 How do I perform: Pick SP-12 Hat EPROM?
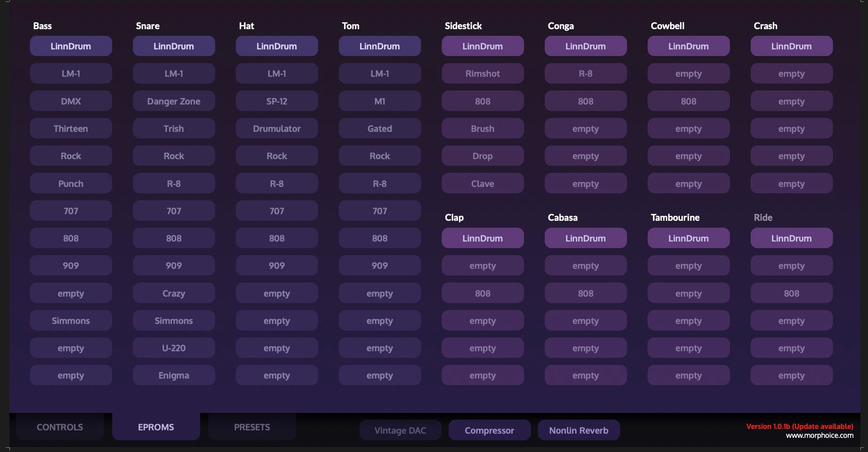click(277, 101)
